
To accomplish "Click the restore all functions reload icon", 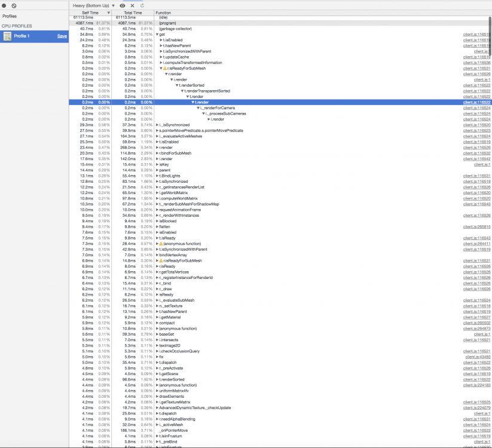I will pos(142,5).
